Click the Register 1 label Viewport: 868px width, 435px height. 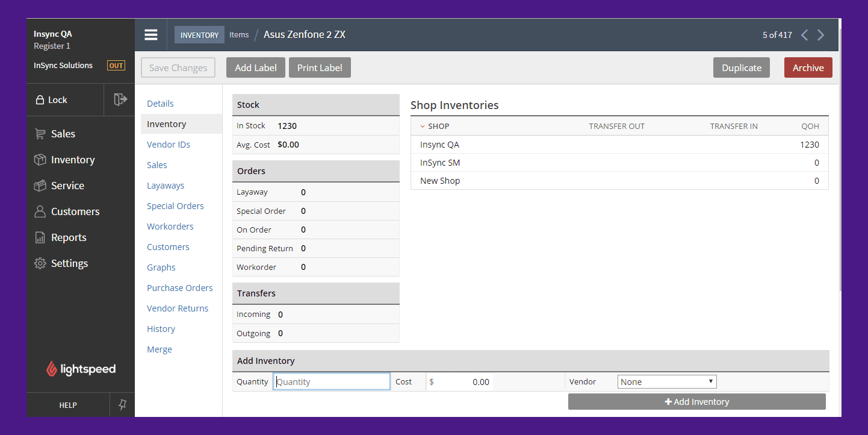coord(52,46)
